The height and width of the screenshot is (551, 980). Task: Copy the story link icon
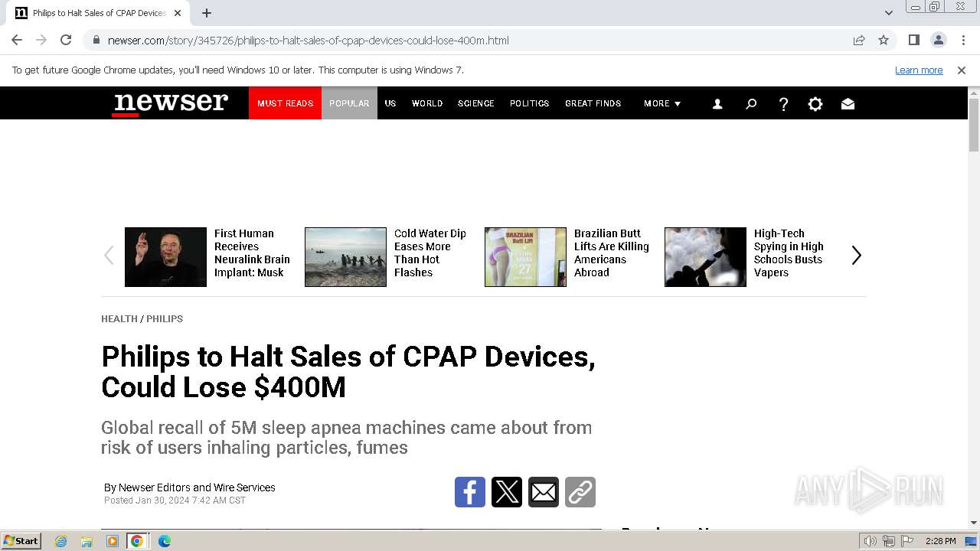pos(580,492)
